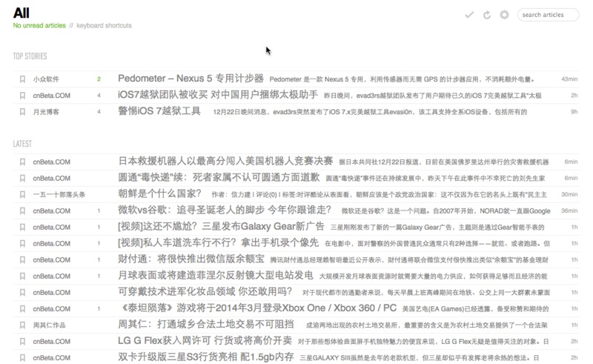This screenshot has width=593, height=364.
Task: Open headline 朝鲜是个什么国家?
Action: click(159, 193)
